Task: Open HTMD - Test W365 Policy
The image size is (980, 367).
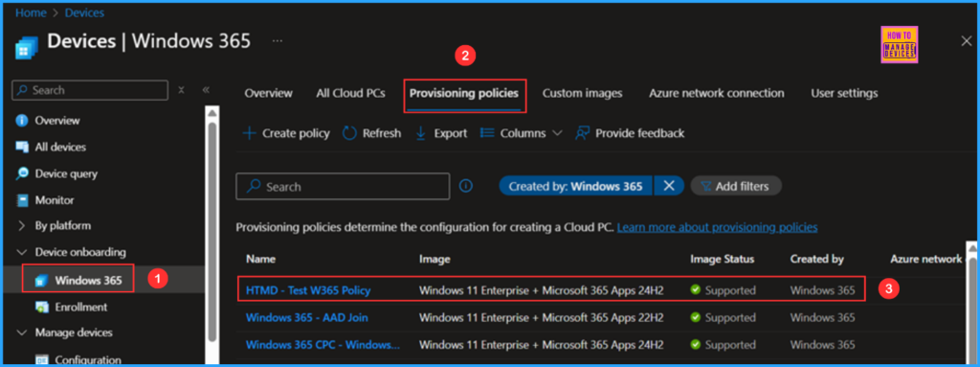Action: pyautogui.click(x=308, y=290)
